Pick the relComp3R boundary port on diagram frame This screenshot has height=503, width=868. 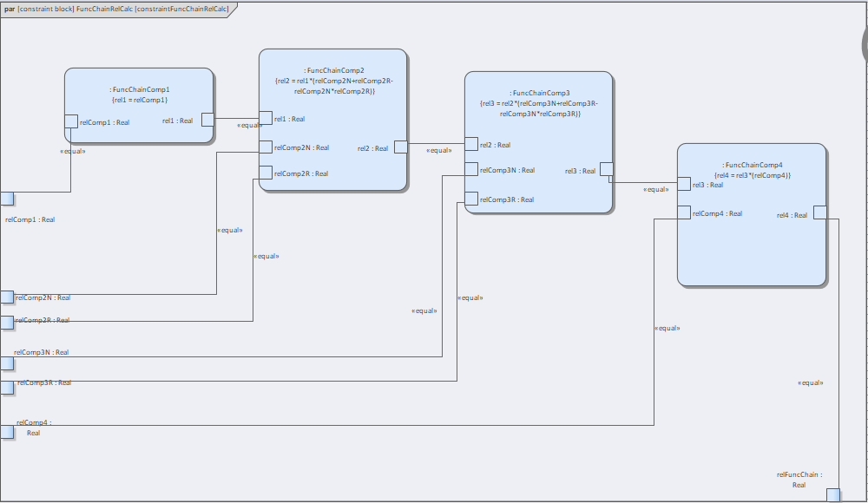[7, 388]
